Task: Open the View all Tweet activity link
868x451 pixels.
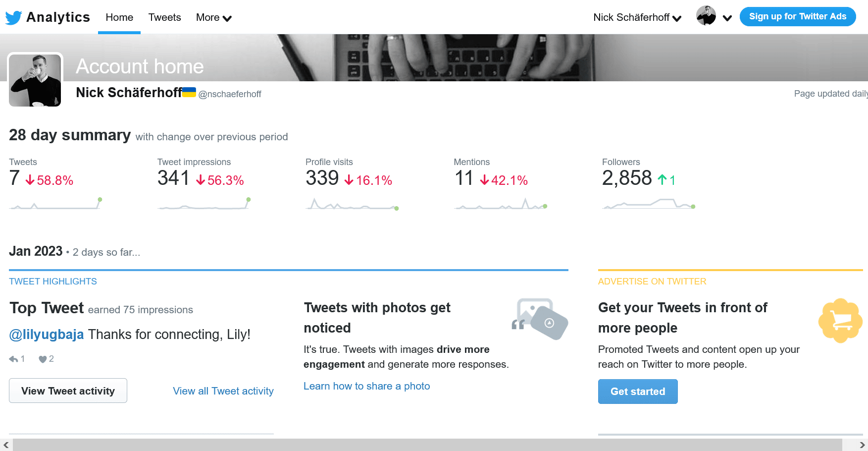Action: pos(223,391)
